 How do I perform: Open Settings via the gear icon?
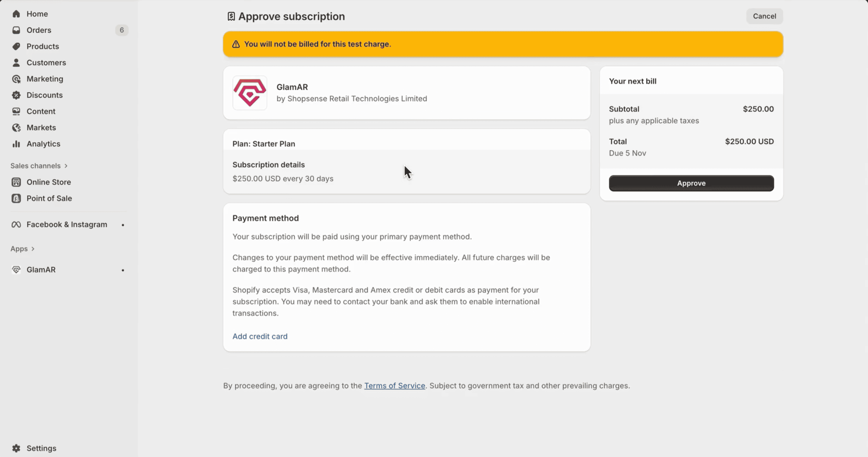[16, 448]
